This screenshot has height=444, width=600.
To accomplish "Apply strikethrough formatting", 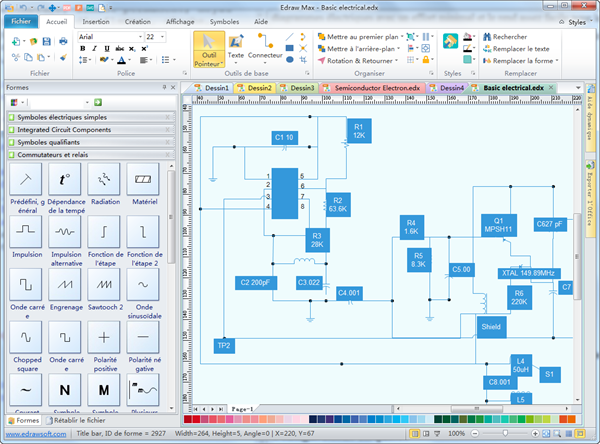I will (119, 49).
